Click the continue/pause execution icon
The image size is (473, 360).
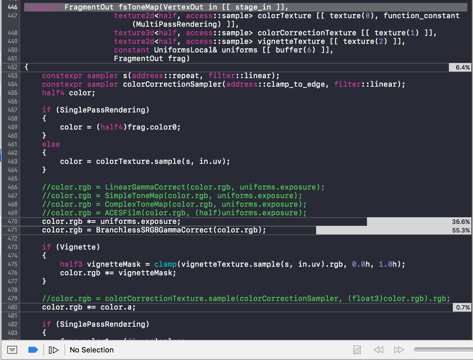pos(53,350)
